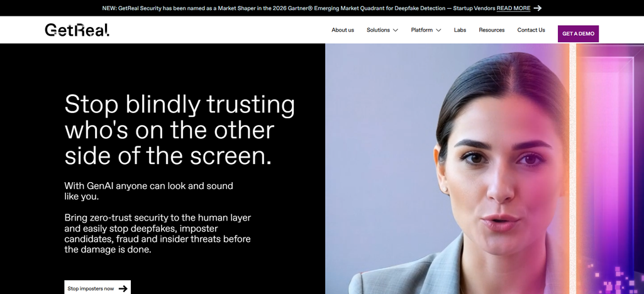
Task: Click the paragraph about zero-trust security
Action: (157, 234)
